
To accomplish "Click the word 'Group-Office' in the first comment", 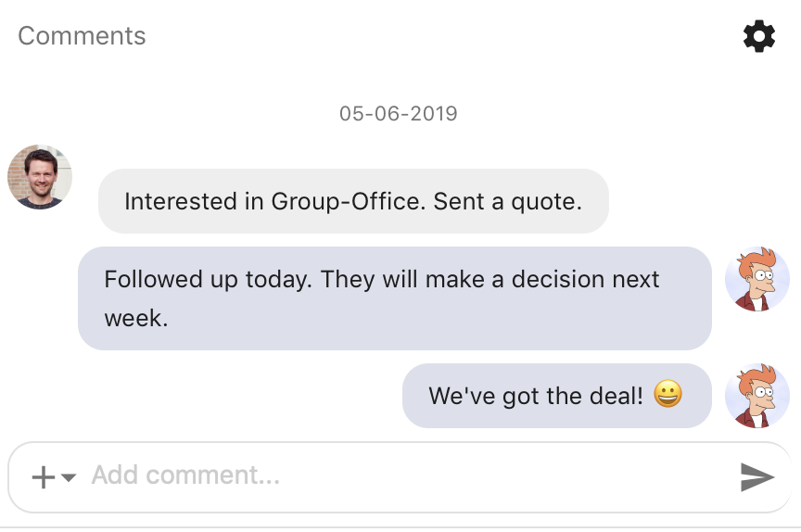I will 348,201.
